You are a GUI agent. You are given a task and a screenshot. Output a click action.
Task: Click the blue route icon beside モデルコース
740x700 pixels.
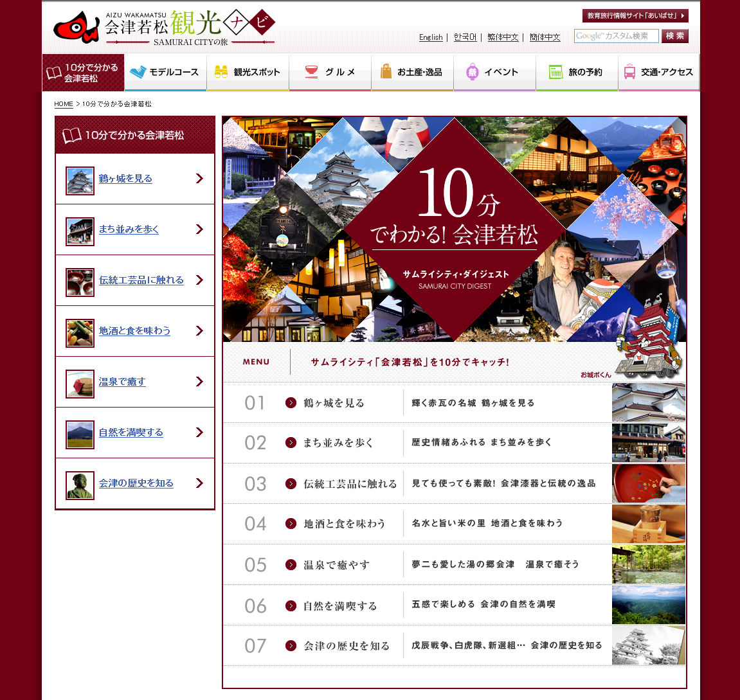138,72
